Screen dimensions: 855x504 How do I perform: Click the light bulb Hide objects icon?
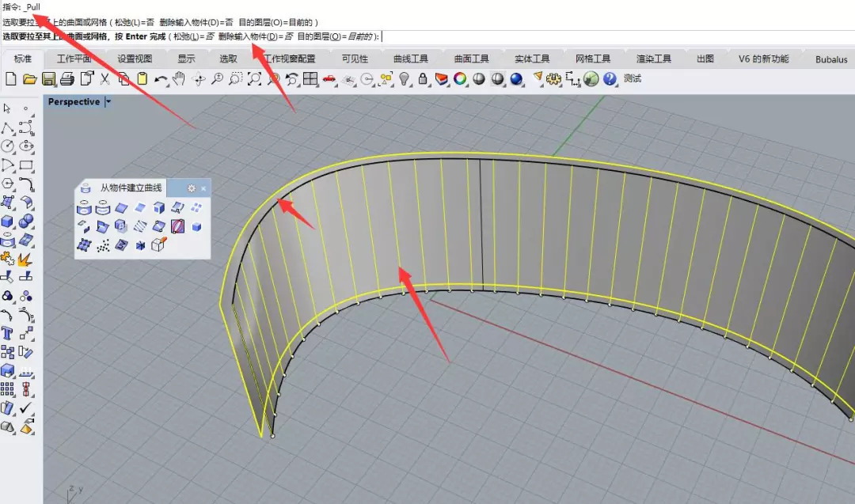[x=405, y=78]
